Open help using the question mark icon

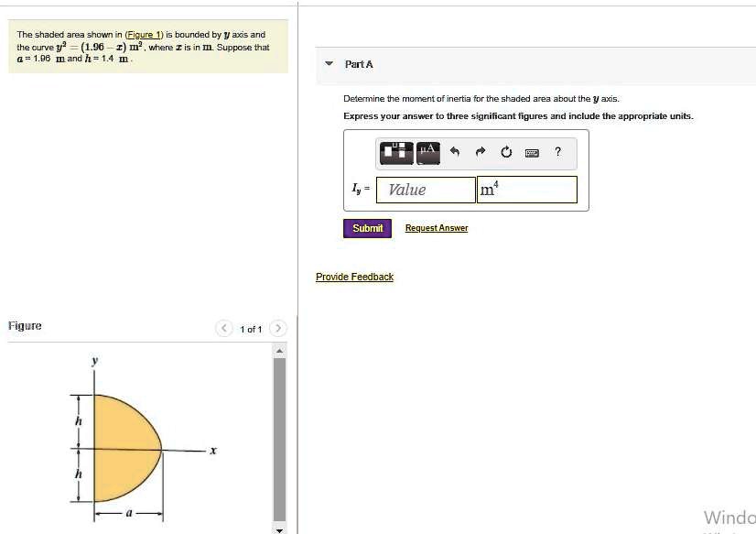coord(558,152)
